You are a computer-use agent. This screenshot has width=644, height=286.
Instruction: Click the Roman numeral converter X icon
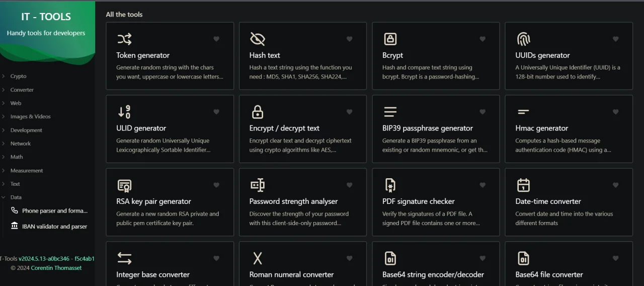(257, 258)
